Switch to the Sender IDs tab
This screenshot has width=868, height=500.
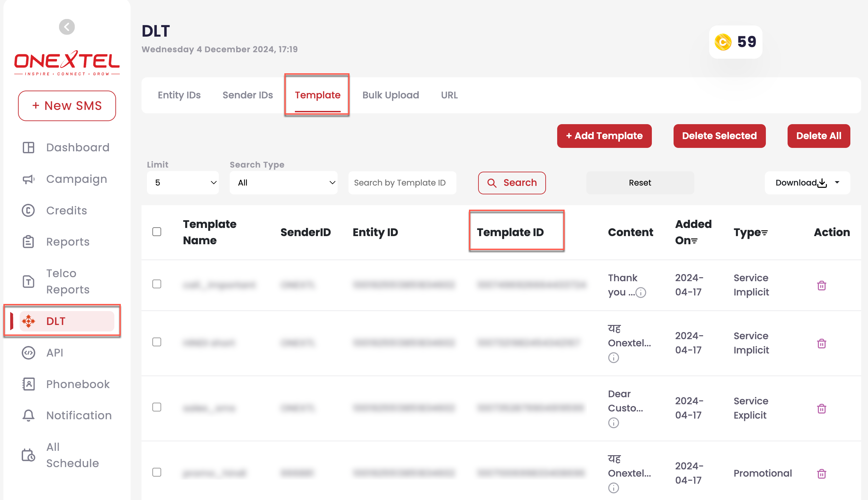tap(248, 95)
